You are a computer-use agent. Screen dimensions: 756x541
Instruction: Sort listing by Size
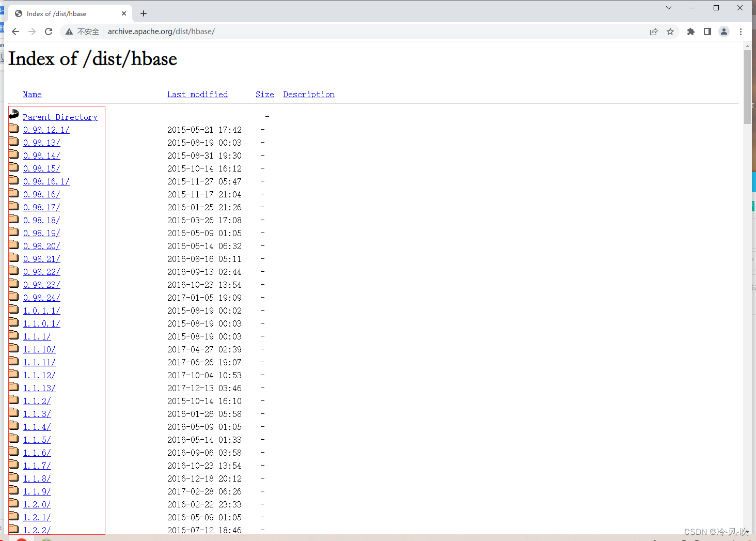tap(264, 94)
